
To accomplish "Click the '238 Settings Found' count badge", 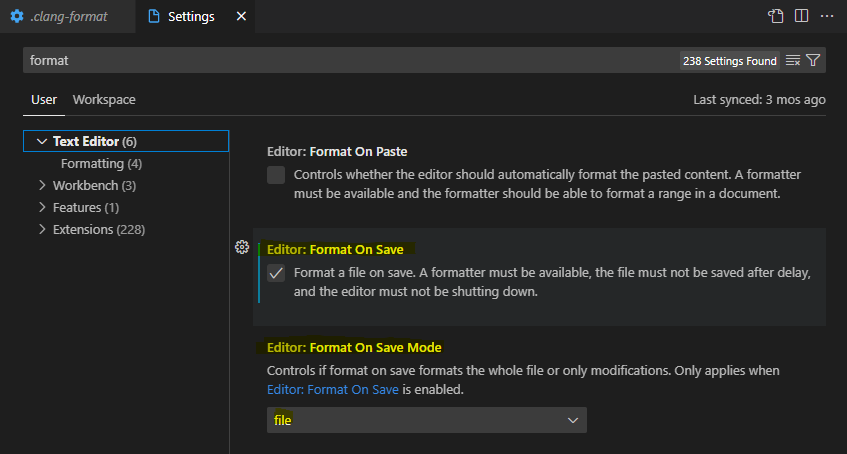I will tap(730, 61).
